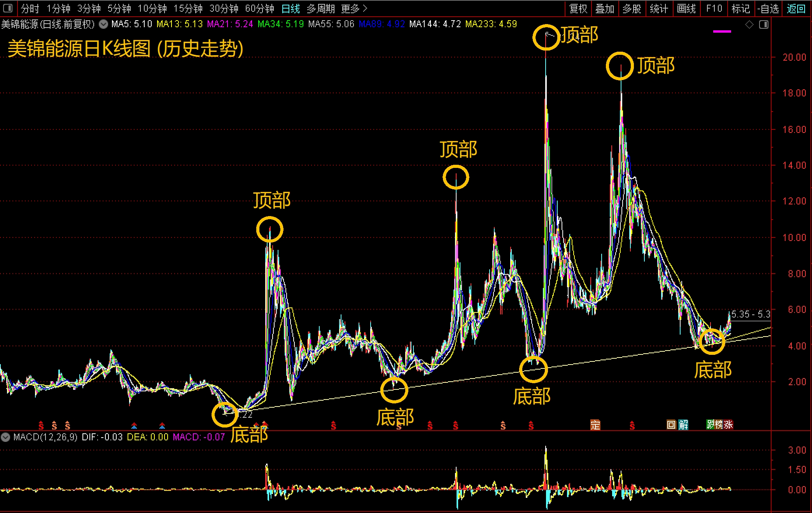This screenshot has width=812, height=513.
Task: Select the 分时 chart tab
Action: [x=30, y=9]
